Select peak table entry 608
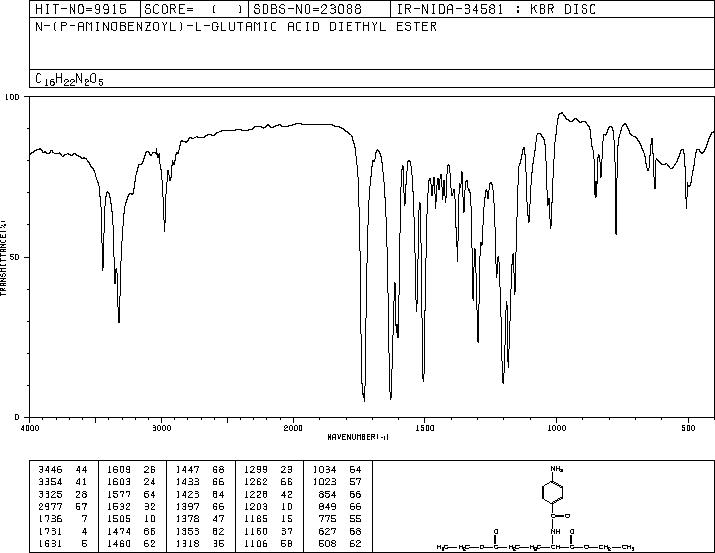 tap(327, 543)
